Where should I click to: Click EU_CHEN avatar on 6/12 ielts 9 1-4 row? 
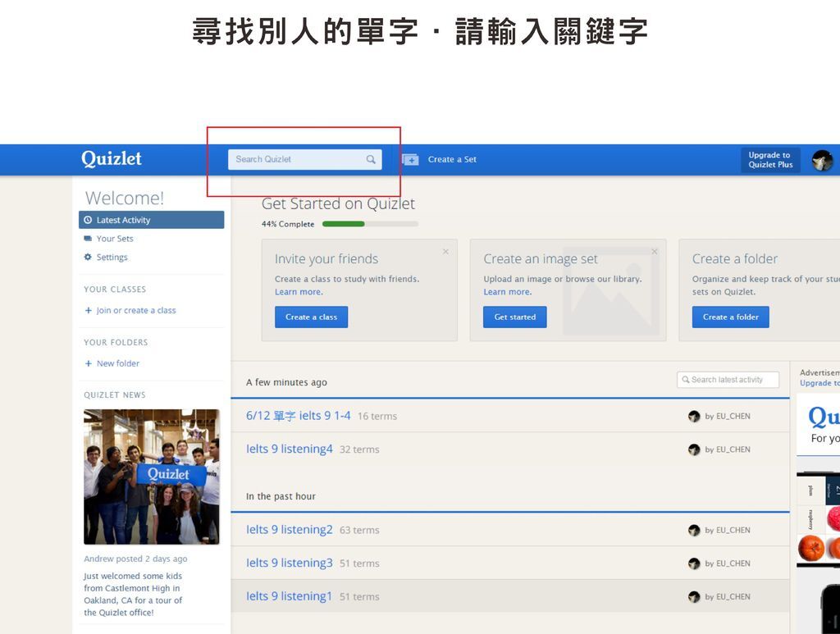(x=694, y=416)
